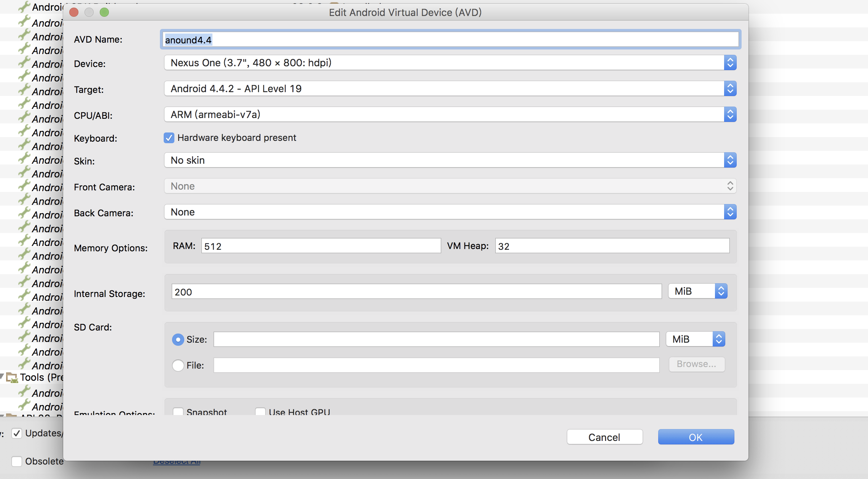Click the Browse button for SD card file
The height and width of the screenshot is (479, 868).
697,364
